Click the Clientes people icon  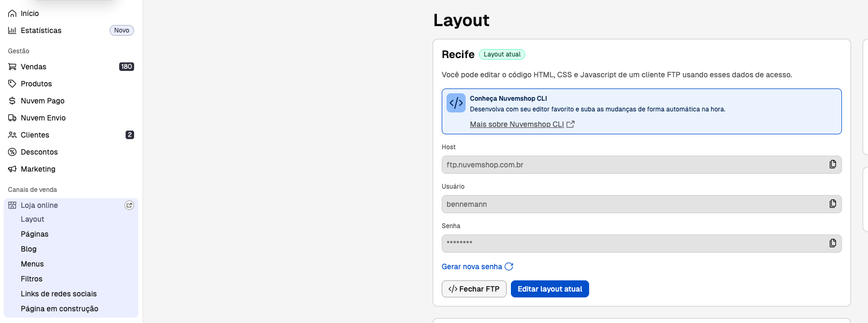click(12, 135)
